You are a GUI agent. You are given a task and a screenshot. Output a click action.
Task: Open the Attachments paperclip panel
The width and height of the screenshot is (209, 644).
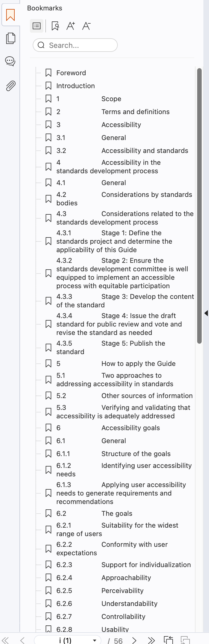10,86
